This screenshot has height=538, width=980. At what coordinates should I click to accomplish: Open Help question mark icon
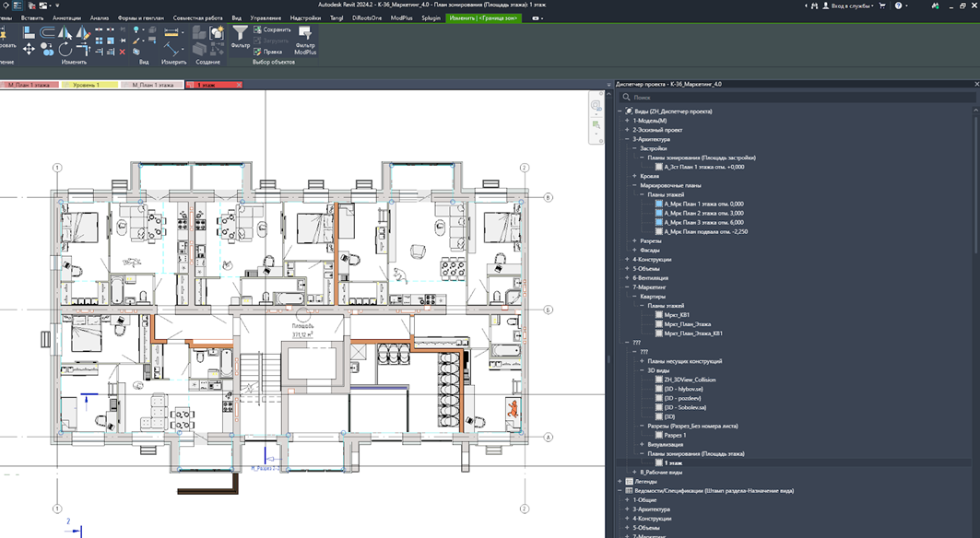(898, 6)
